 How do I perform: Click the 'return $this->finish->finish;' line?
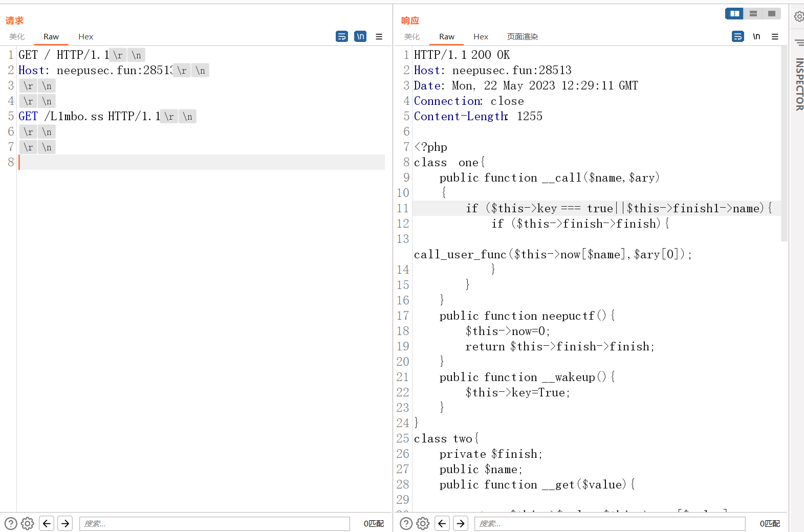(560, 346)
